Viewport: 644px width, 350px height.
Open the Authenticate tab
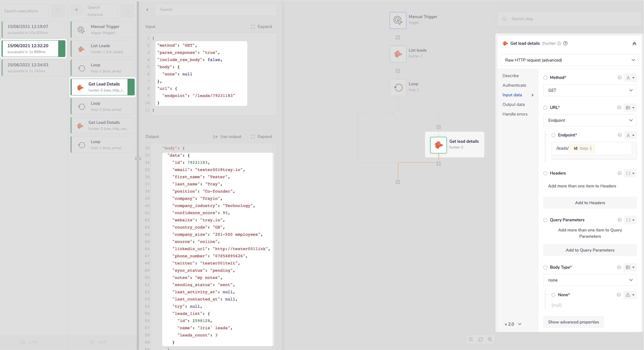tap(514, 85)
